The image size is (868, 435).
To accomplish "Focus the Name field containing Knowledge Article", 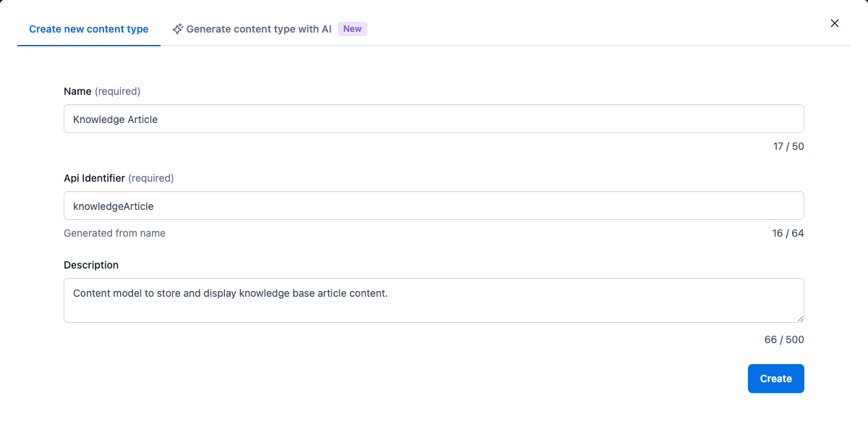I will click(x=434, y=119).
